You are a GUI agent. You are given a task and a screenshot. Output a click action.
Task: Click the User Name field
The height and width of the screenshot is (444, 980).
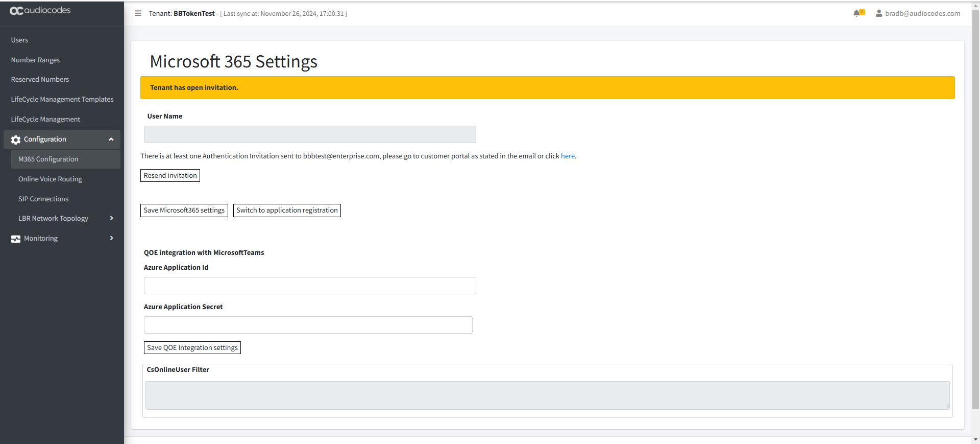coord(310,134)
